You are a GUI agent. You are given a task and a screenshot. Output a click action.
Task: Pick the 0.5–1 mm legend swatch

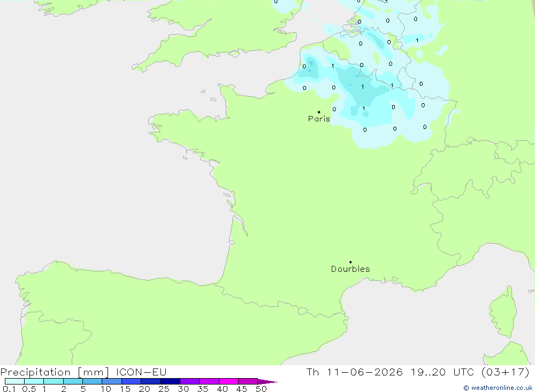point(34,381)
